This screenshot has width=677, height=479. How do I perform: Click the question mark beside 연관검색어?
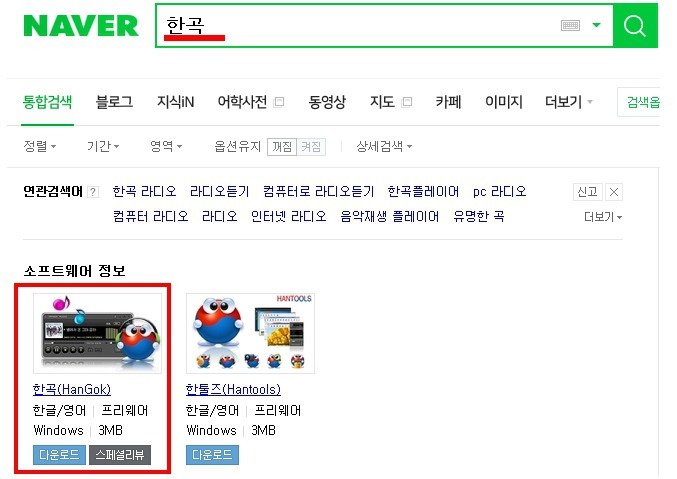tap(93, 192)
